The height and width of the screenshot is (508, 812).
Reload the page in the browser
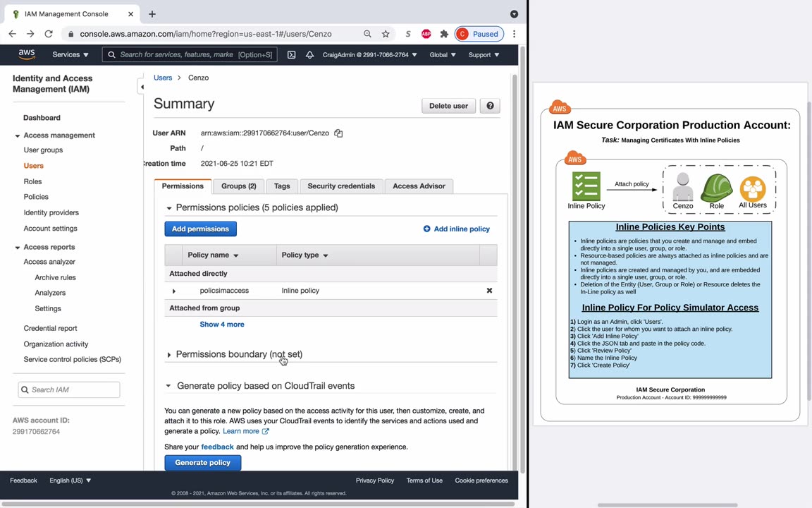click(x=49, y=34)
